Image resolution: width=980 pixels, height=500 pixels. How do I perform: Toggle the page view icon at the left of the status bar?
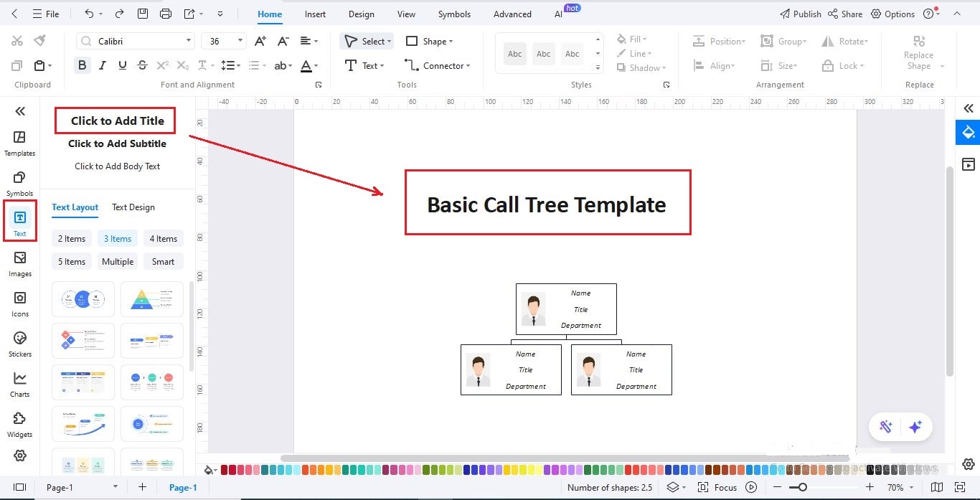click(19, 487)
